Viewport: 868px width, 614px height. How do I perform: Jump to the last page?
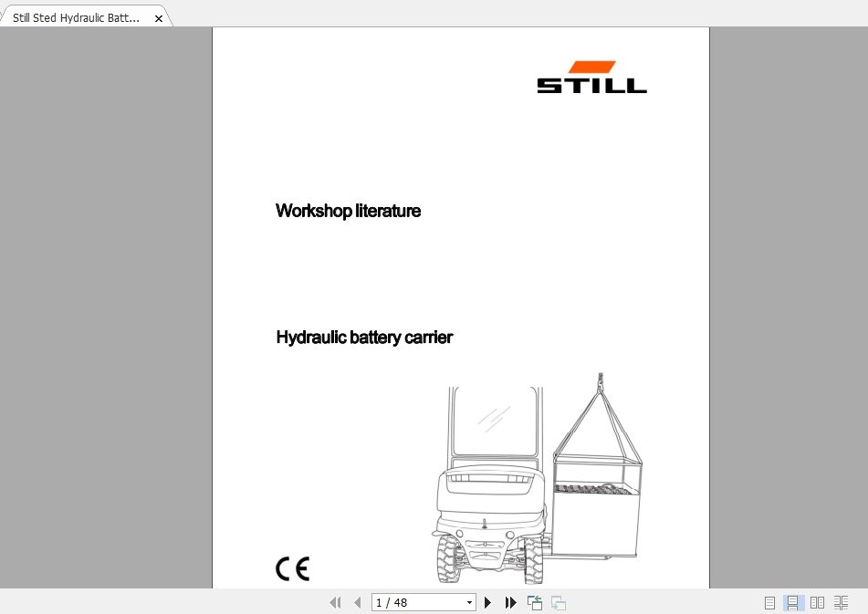pyautogui.click(x=510, y=602)
